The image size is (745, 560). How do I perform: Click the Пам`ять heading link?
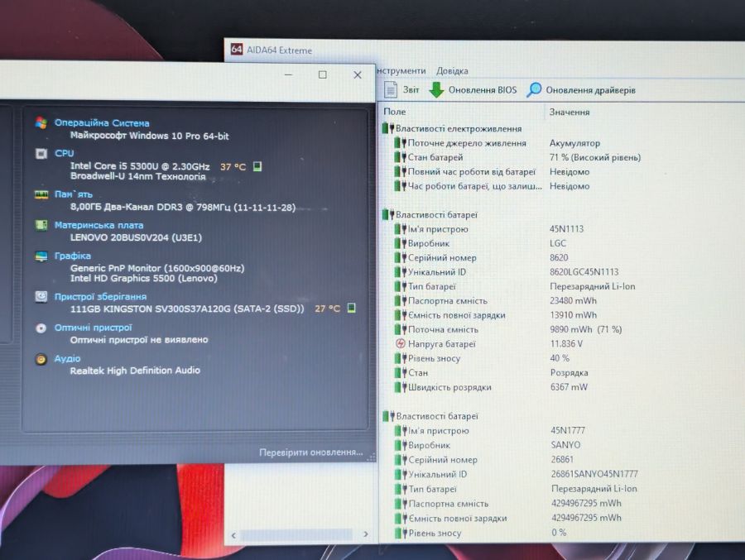[x=73, y=194]
